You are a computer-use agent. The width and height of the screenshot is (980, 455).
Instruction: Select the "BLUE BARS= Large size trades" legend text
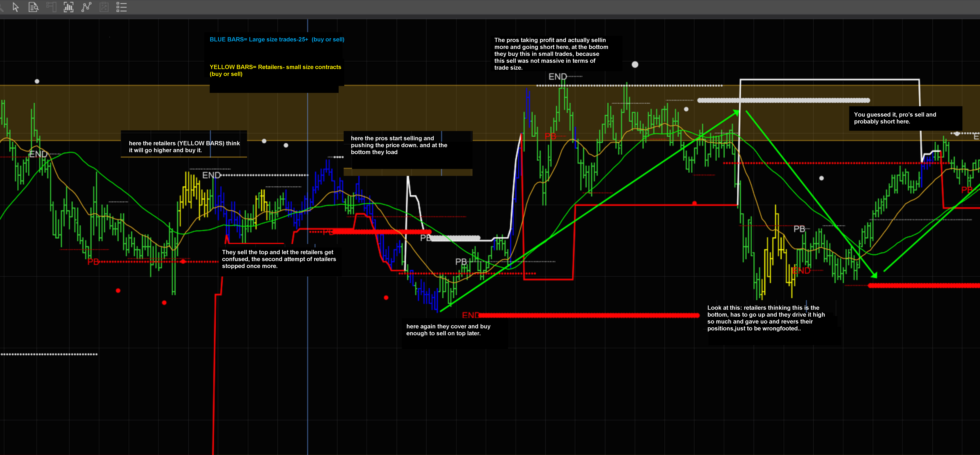(277, 40)
